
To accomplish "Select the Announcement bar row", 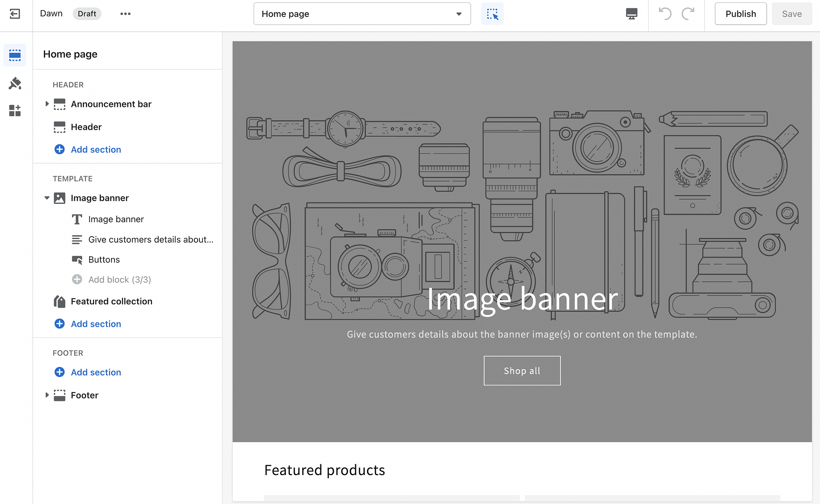I will click(127, 104).
